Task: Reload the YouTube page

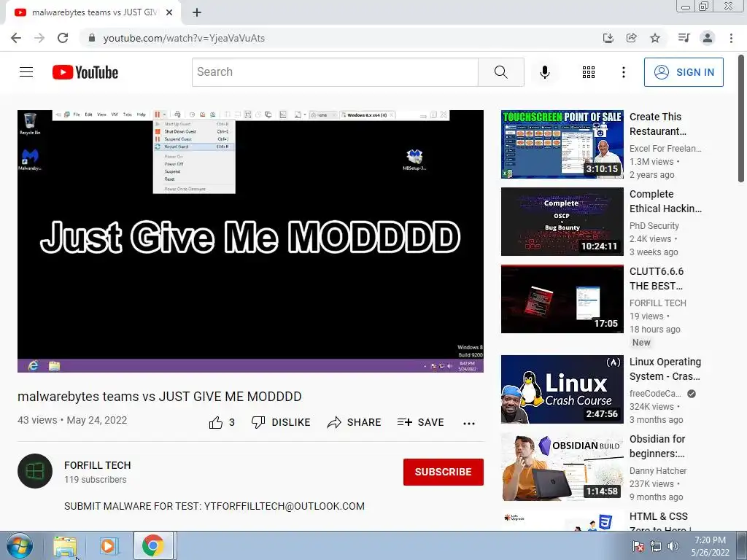Action: [63, 38]
